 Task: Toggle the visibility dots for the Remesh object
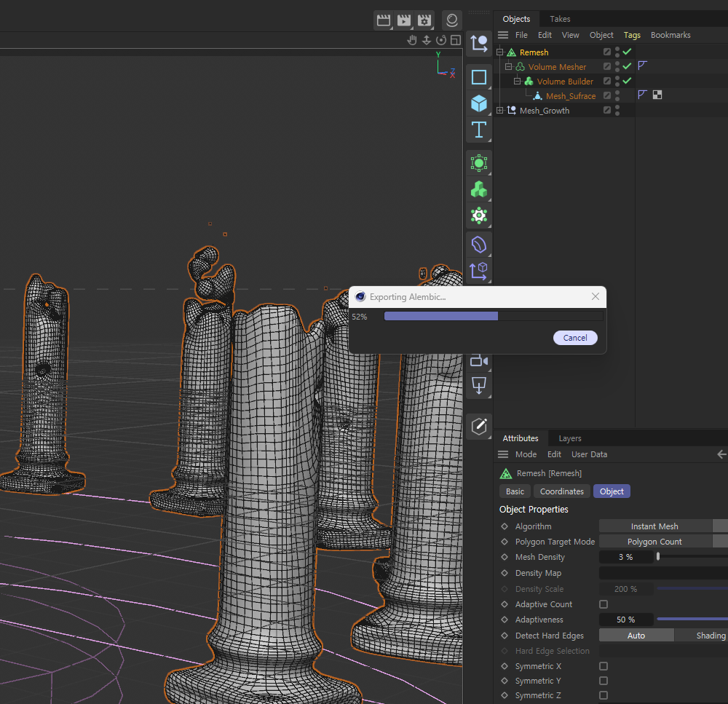click(x=617, y=52)
